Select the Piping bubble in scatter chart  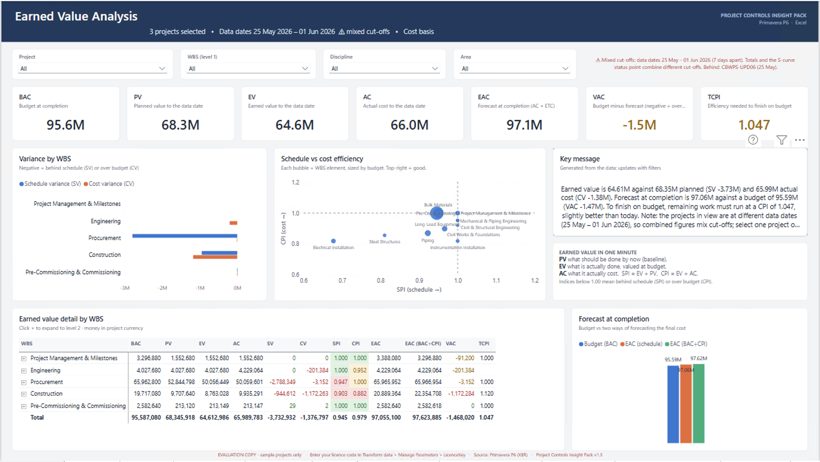[428, 233]
